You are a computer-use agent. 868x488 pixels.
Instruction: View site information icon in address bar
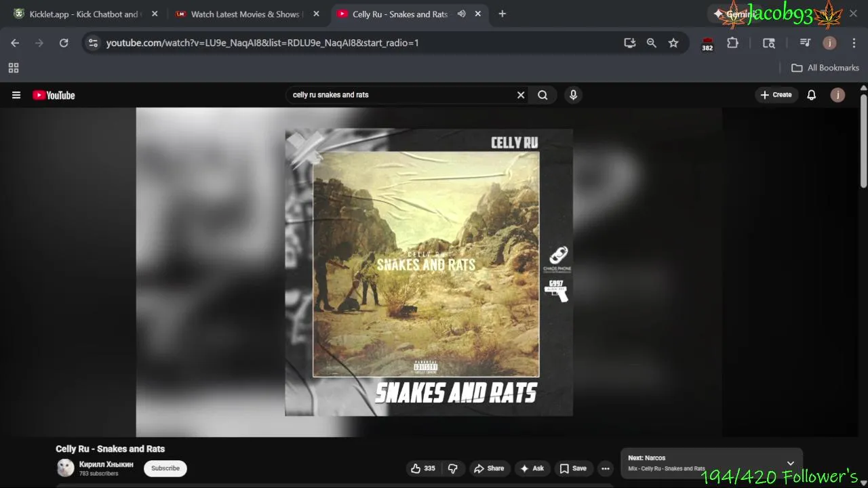93,43
